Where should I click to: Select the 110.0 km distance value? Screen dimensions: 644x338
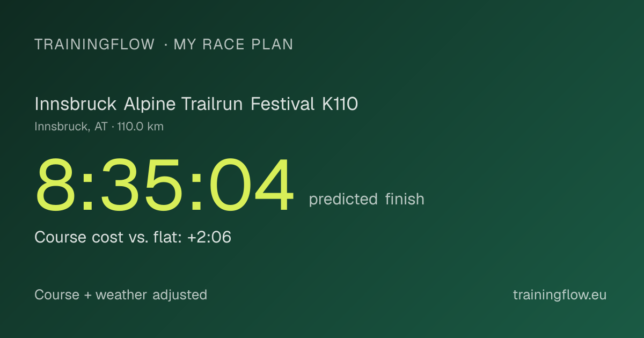point(141,127)
